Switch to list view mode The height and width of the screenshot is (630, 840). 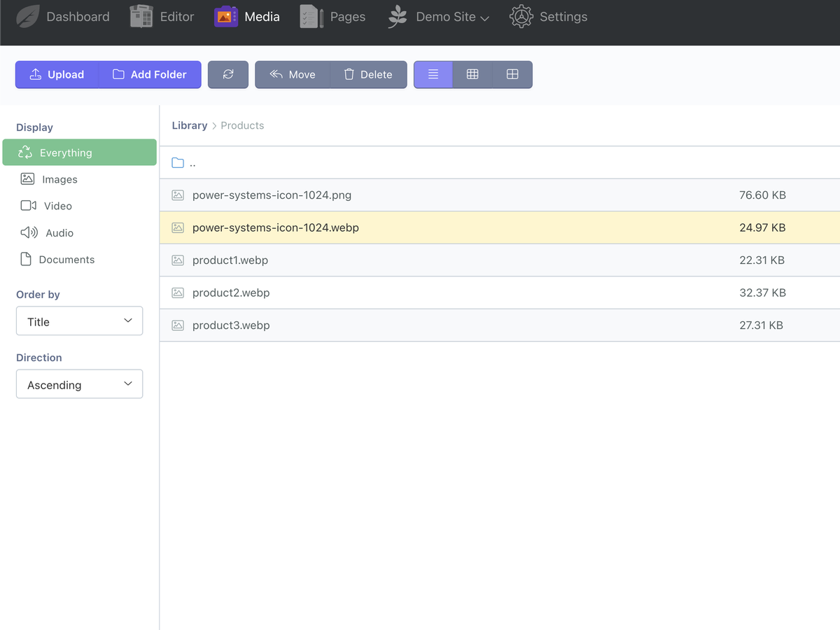(433, 75)
